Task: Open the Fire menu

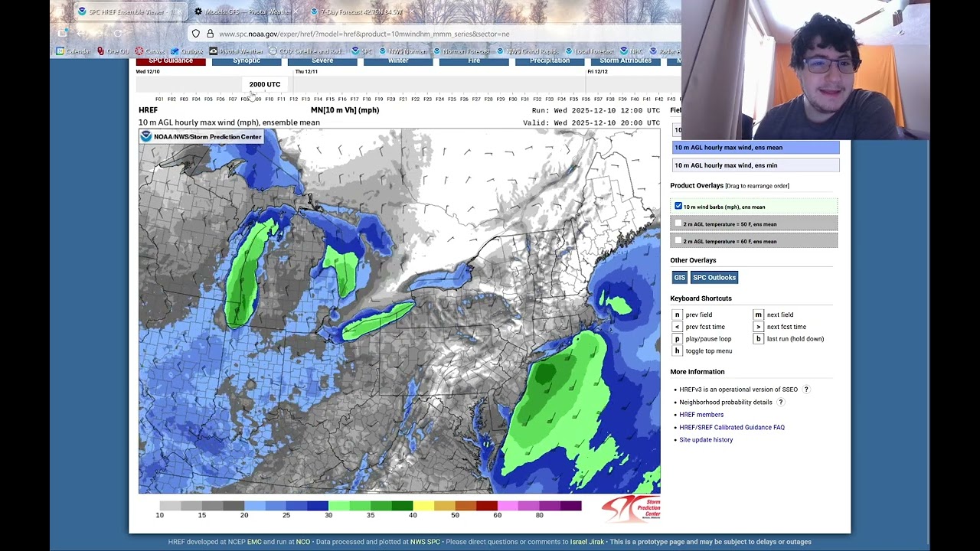Action: point(474,61)
